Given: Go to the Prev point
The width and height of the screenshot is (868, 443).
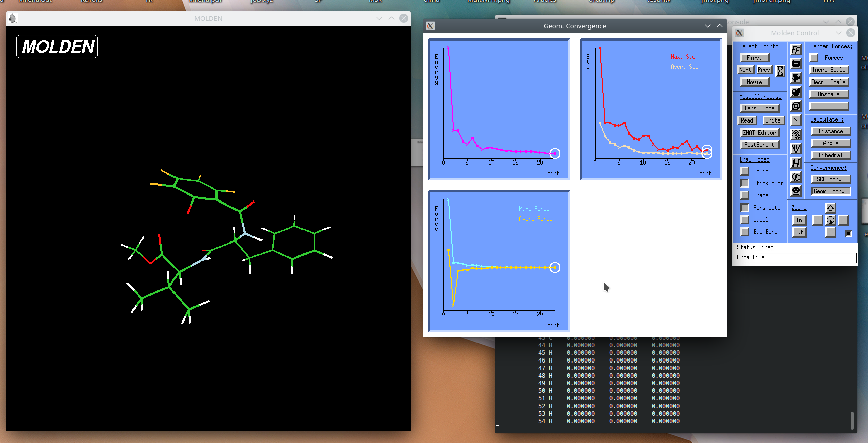Looking at the screenshot, I should coord(764,70).
